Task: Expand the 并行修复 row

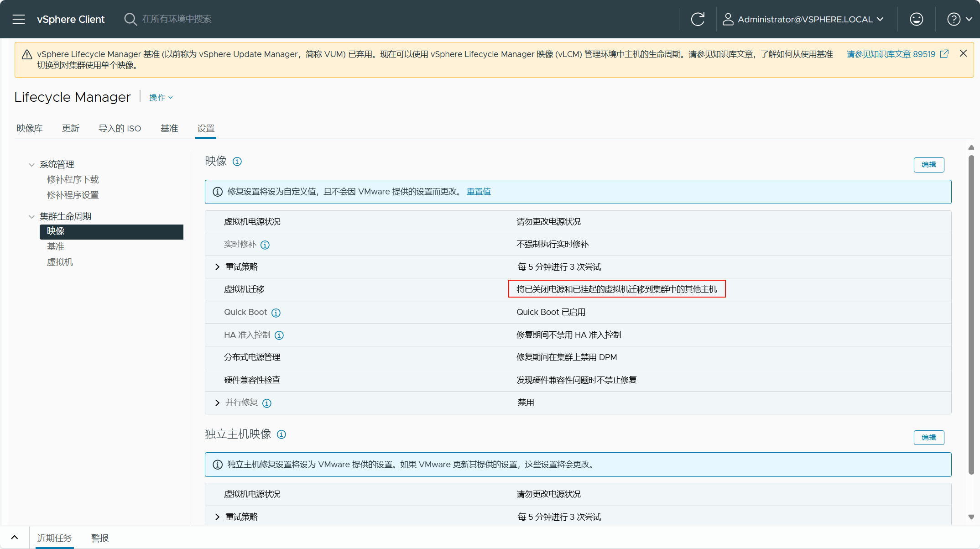Action: [x=217, y=403]
